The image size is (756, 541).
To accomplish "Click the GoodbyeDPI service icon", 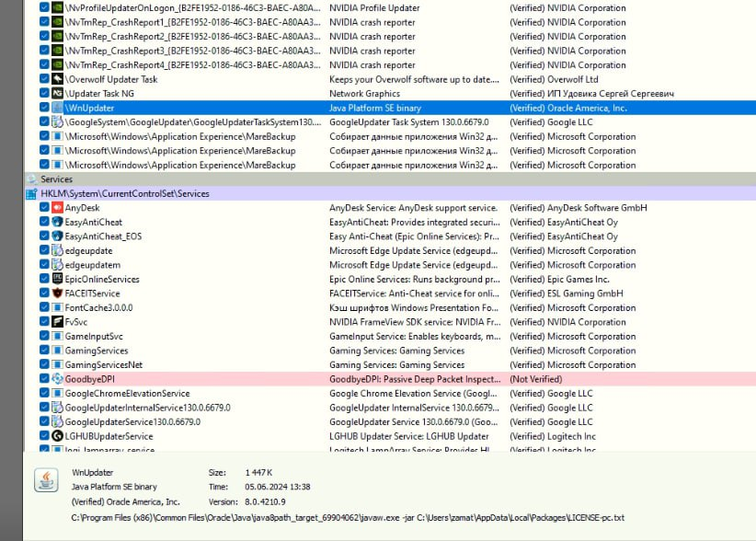I will 57,379.
